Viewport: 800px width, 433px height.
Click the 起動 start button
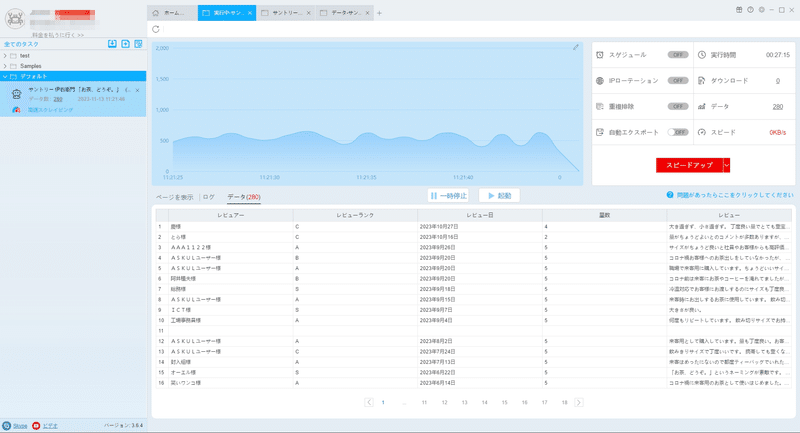499,195
